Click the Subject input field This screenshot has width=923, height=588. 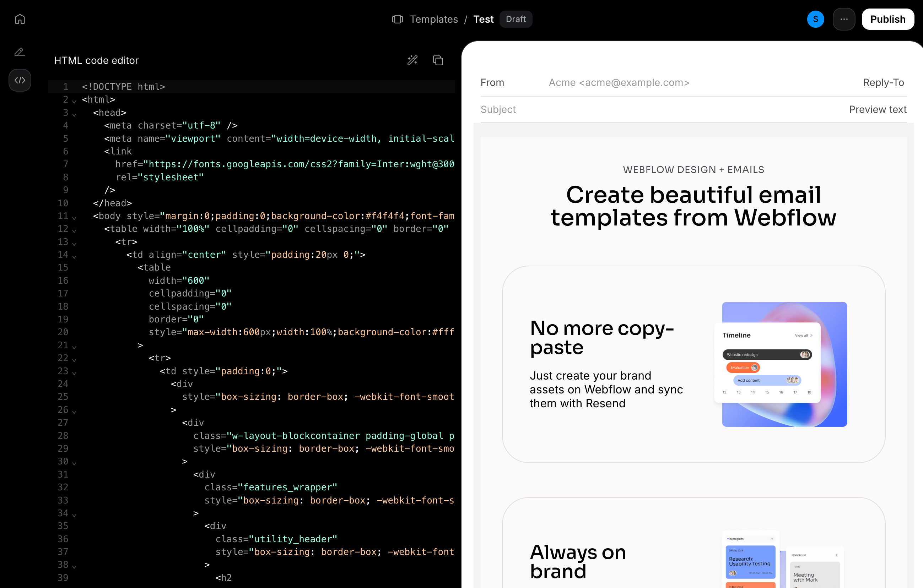(498, 109)
